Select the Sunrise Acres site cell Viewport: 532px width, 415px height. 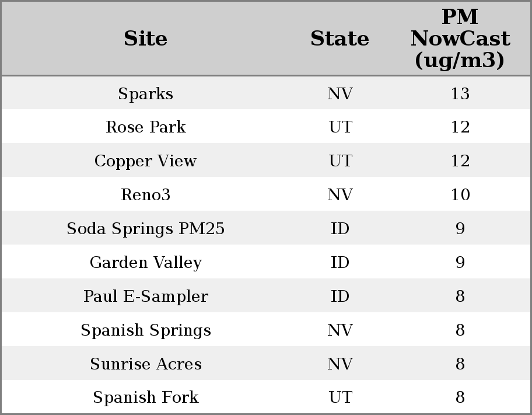coord(145,364)
